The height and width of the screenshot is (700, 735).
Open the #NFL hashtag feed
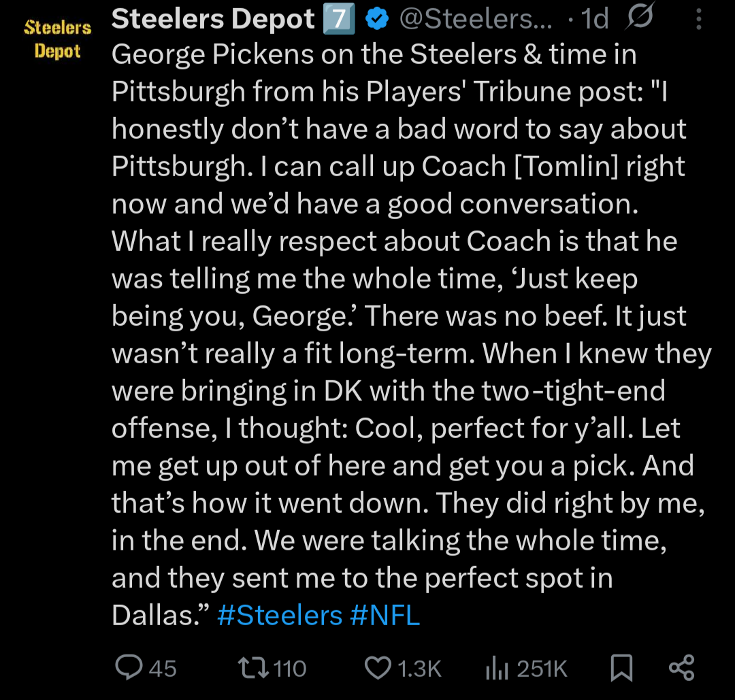click(385, 614)
